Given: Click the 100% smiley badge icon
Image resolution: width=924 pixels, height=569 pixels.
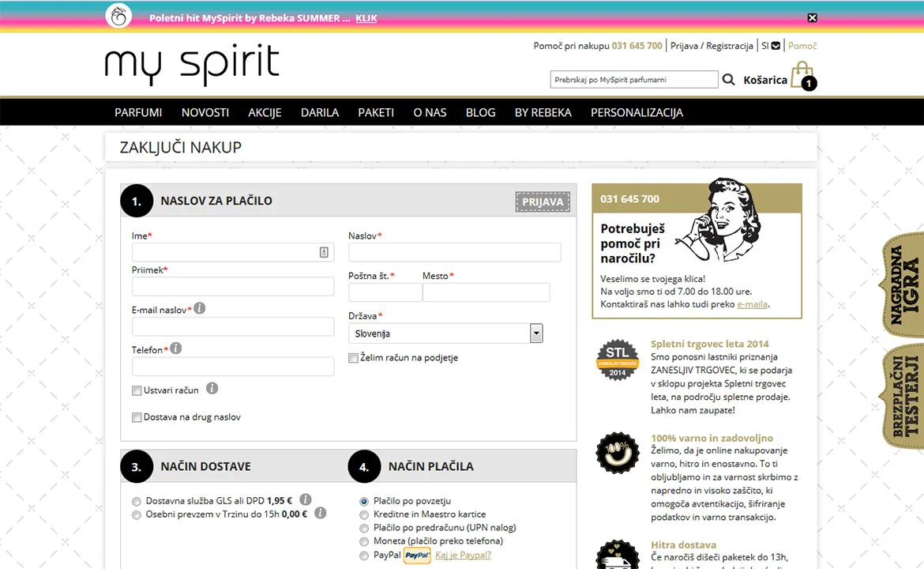Looking at the screenshot, I should click(x=618, y=453).
